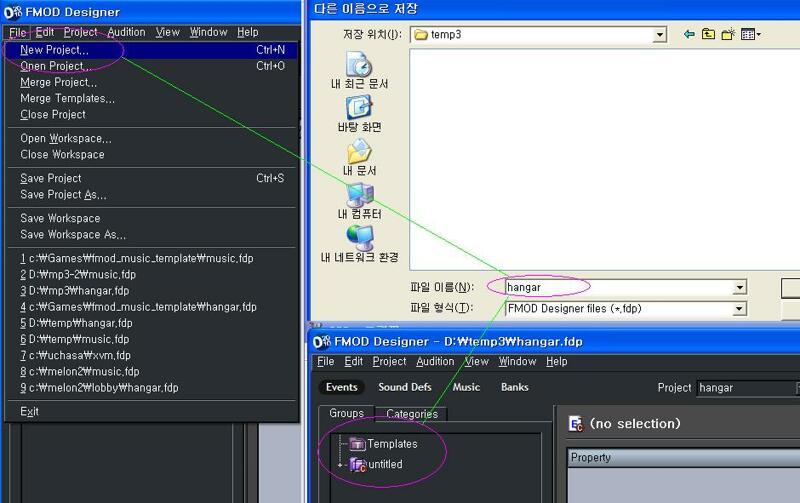Viewport: 800px width, 503px height.
Task: Click the Back arrow icon in save dialog
Action: (689, 34)
